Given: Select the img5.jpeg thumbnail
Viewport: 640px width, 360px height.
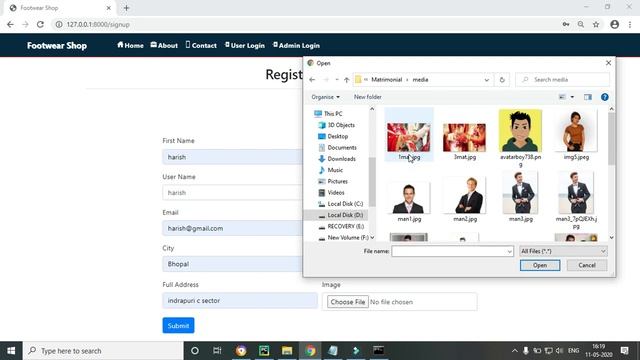Looking at the screenshot, I should 576,131.
